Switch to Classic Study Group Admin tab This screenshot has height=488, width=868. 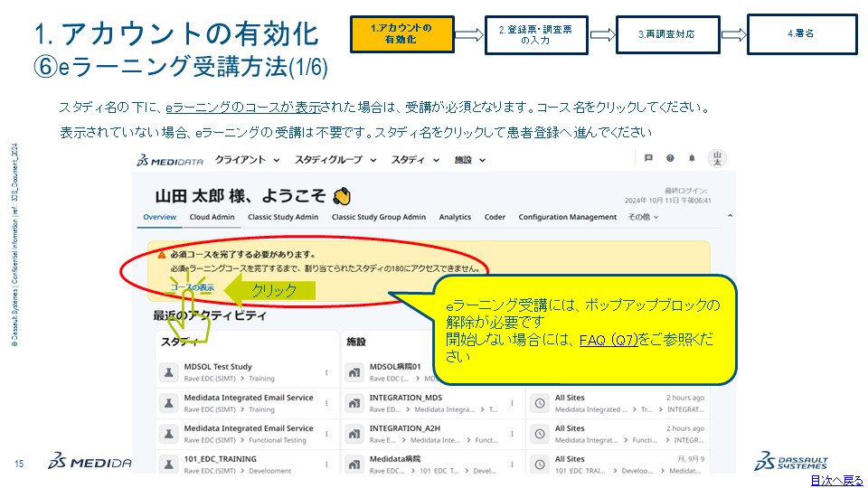point(379,217)
